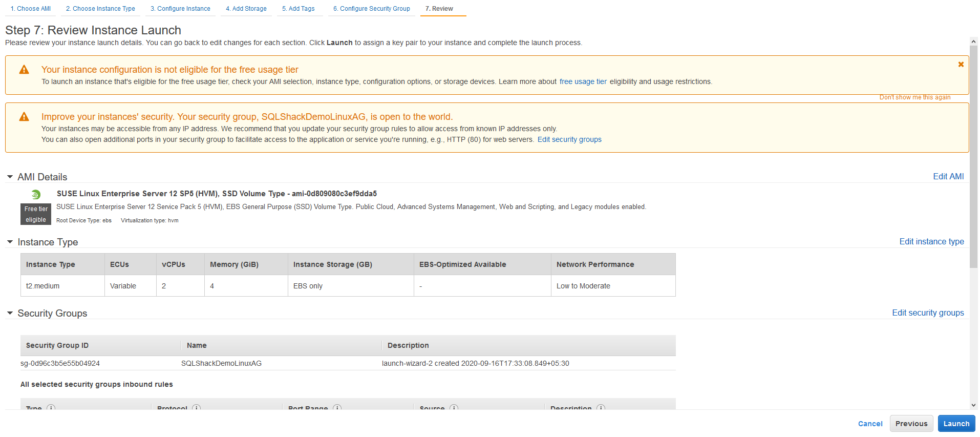980x437 pixels.
Task: Click the Previous button
Action: point(911,424)
